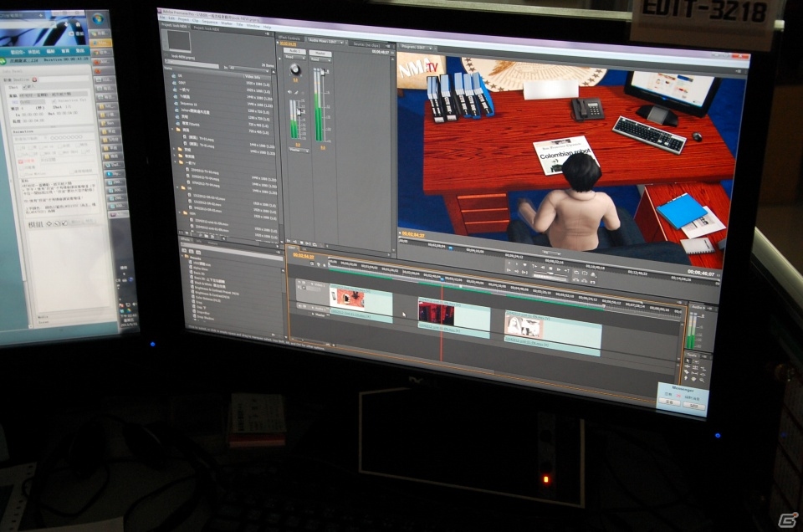Toggle checkbox beside Shot in left window
The width and height of the screenshot is (803, 532).
click(24, 86)
